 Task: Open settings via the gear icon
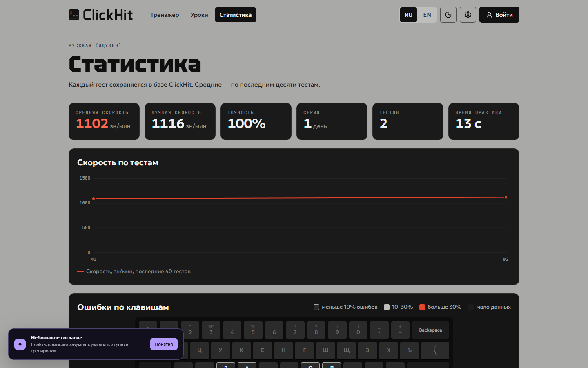468,15
